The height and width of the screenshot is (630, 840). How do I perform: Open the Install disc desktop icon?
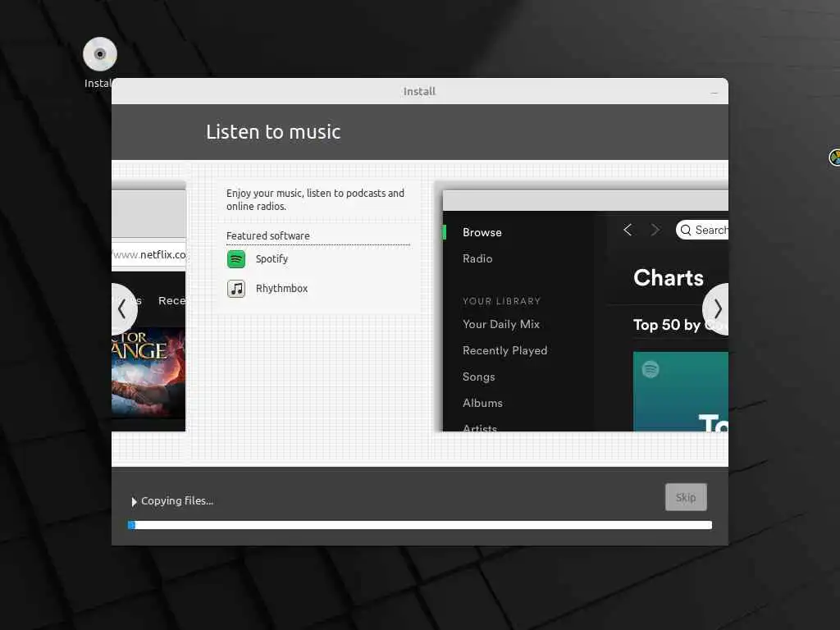pos(99,54)
